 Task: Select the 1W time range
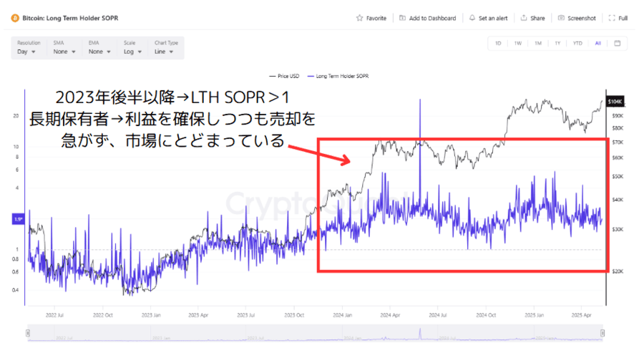coord(518,43)
